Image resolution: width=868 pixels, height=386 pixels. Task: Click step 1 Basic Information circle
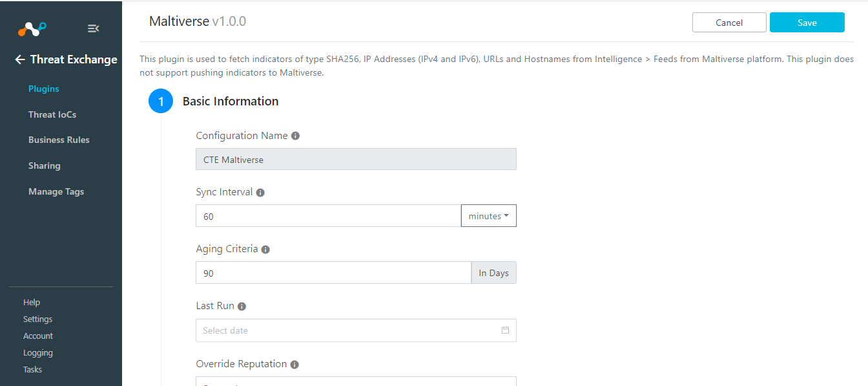point(161,102)
